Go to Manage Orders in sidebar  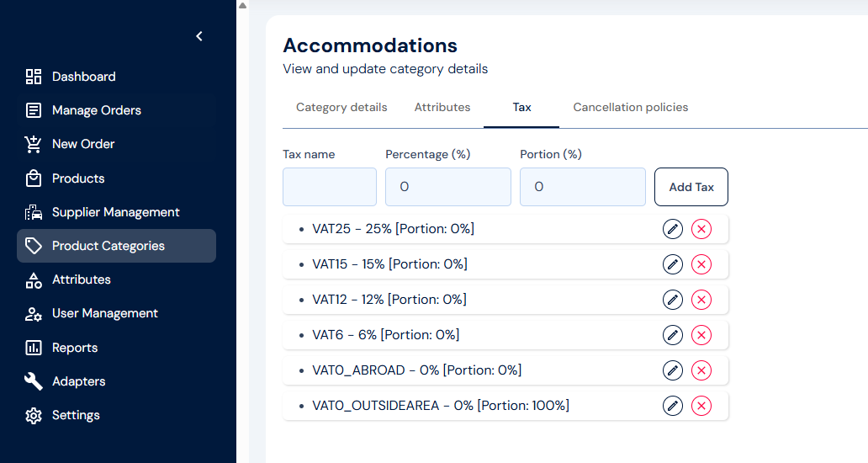point(96,110)
